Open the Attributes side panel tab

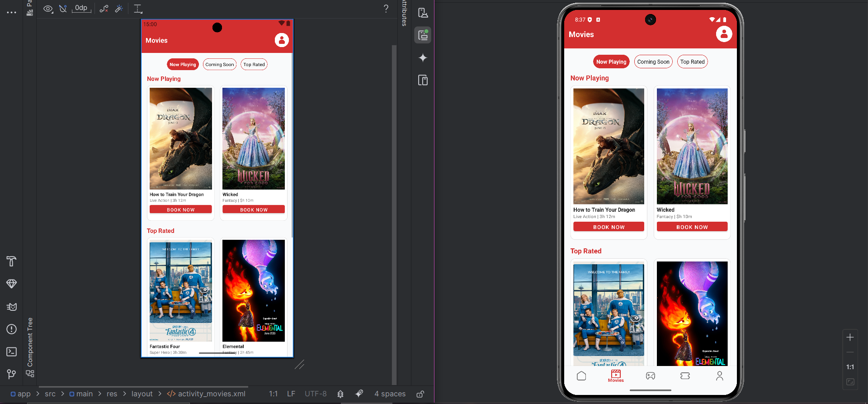tap(404, 13)
